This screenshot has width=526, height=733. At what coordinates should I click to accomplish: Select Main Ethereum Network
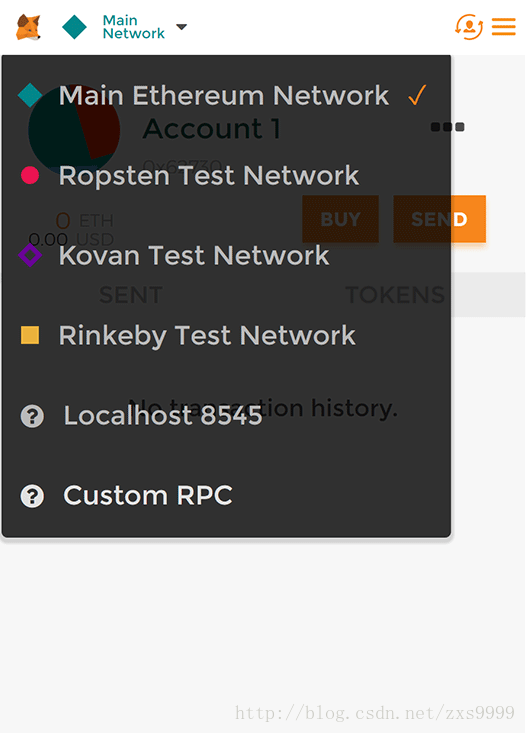pos(226,95)
